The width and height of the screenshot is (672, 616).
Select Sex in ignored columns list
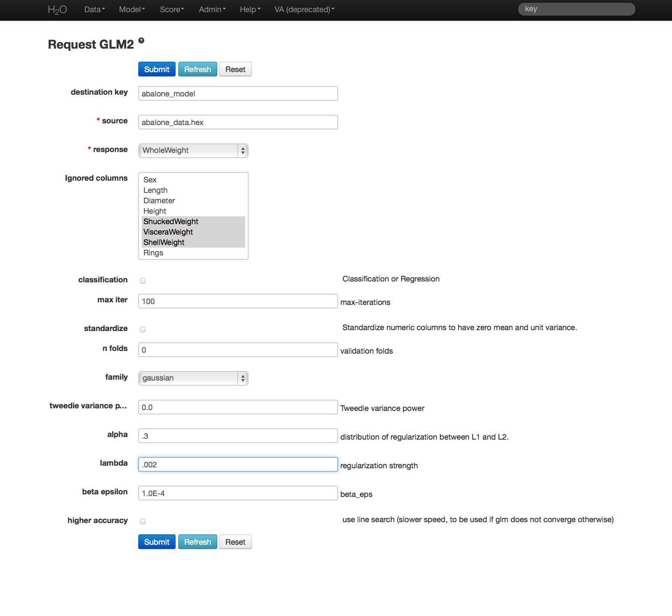tap(150, 180)
